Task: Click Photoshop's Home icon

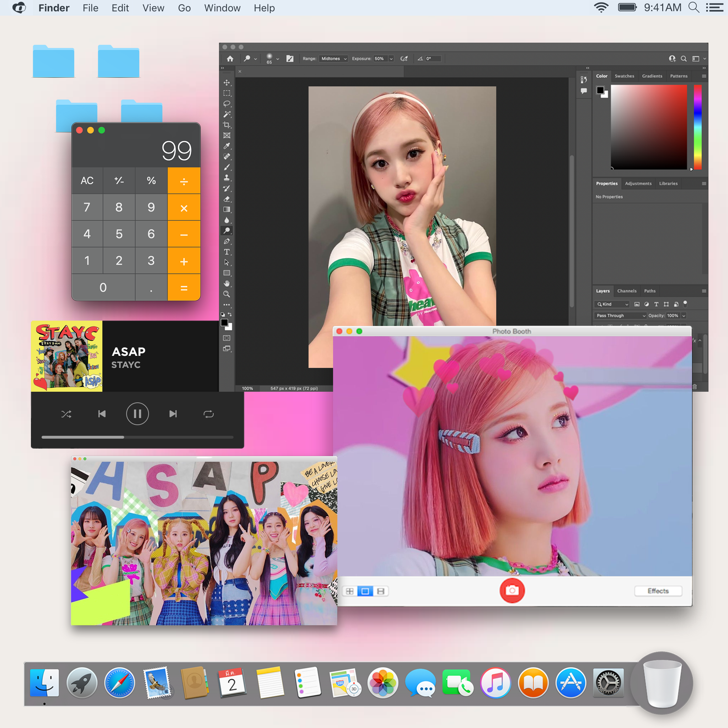Action: [230, 59]
